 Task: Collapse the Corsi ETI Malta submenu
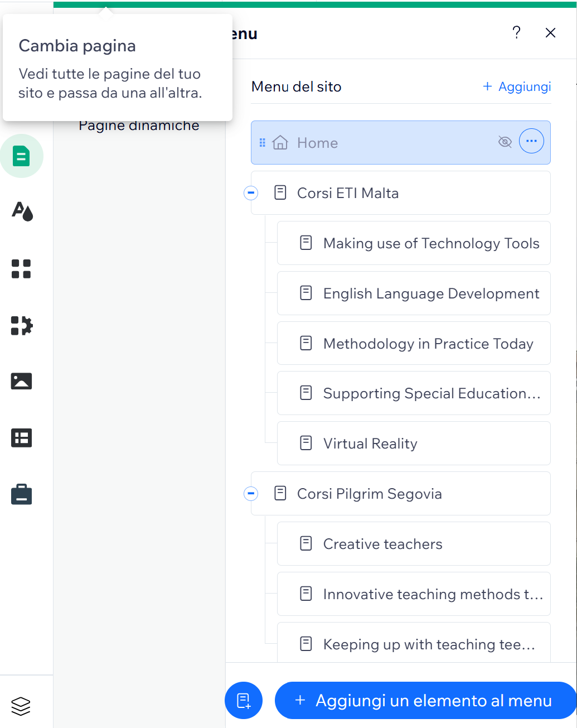tap(251, 193)
